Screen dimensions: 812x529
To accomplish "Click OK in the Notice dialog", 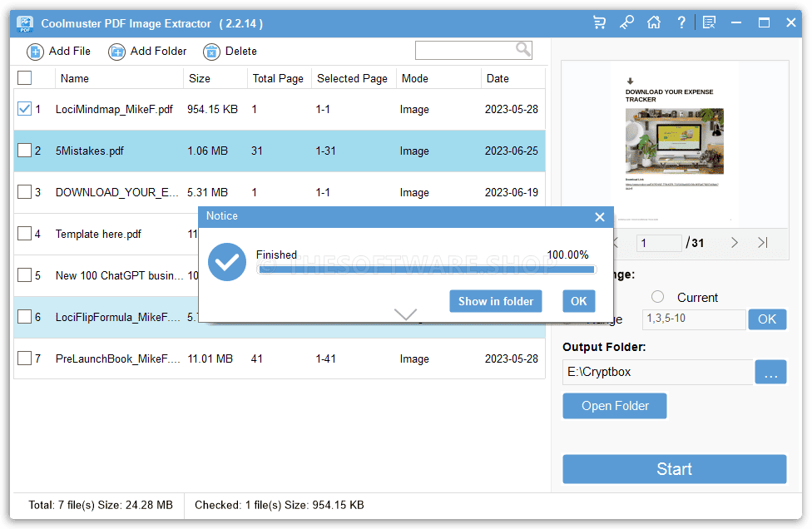I will (579, 301).
